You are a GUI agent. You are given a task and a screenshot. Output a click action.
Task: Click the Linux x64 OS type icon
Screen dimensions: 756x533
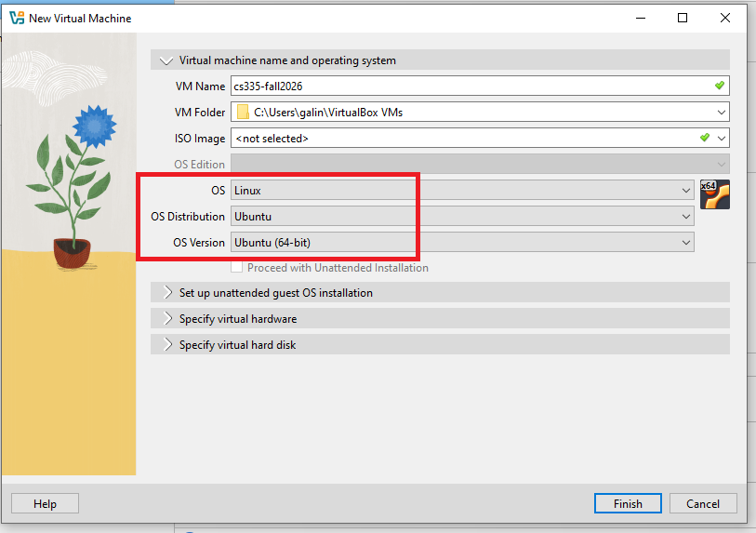(714, 194)
